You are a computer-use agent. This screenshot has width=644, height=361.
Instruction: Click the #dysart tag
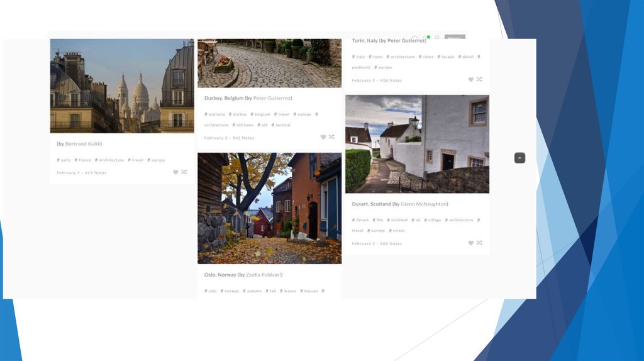click(360, 220)
